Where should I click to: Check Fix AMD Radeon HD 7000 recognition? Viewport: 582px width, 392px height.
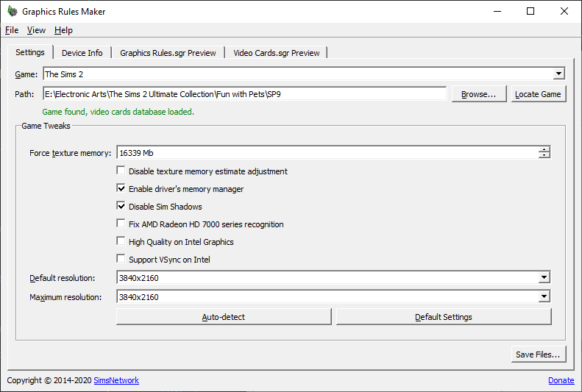pos(121,224)
